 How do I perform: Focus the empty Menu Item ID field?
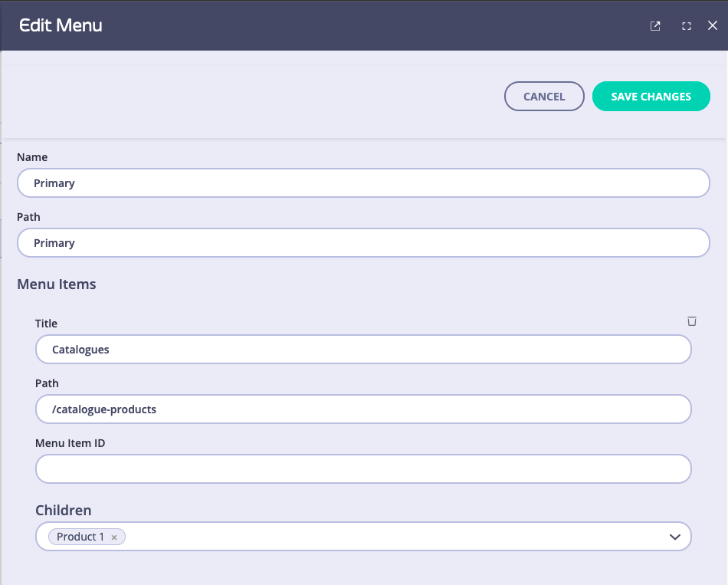(363, 468)
